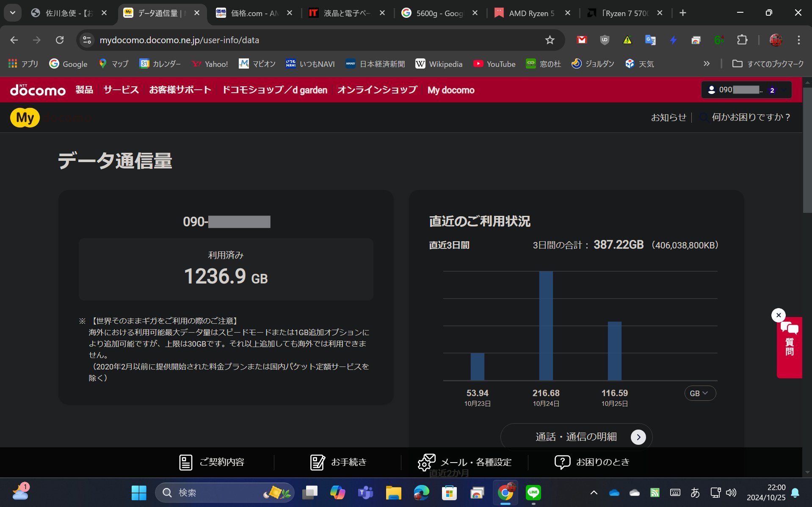Bookmark this page with star icon

(x=550, y=40)
